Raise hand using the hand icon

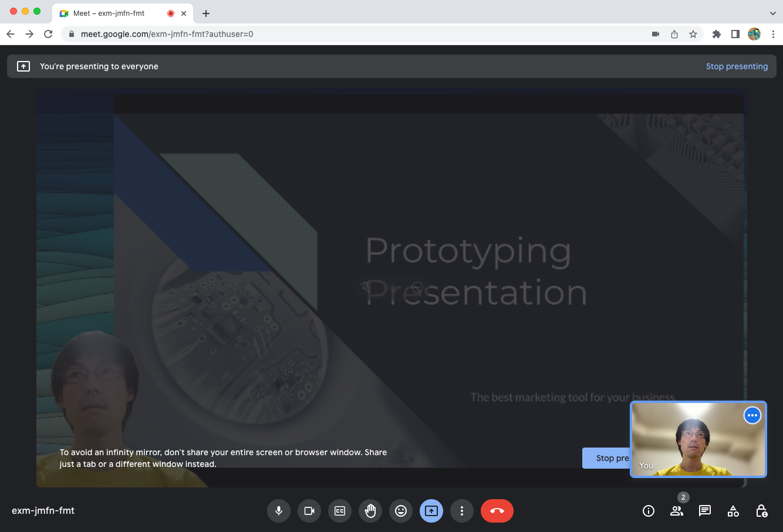pos(370,511)
